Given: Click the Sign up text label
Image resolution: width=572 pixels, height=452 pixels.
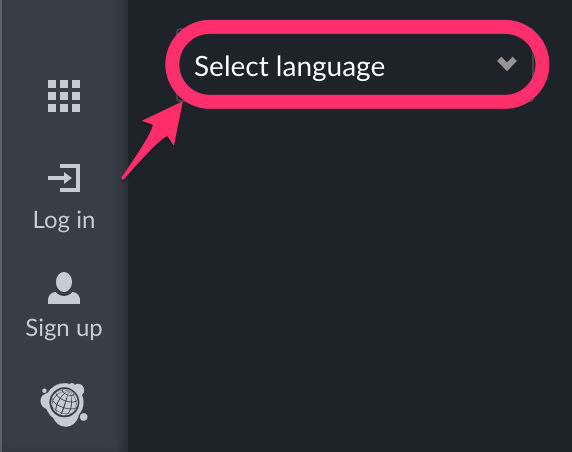Looking at the screenshot, I should point(64,328).
